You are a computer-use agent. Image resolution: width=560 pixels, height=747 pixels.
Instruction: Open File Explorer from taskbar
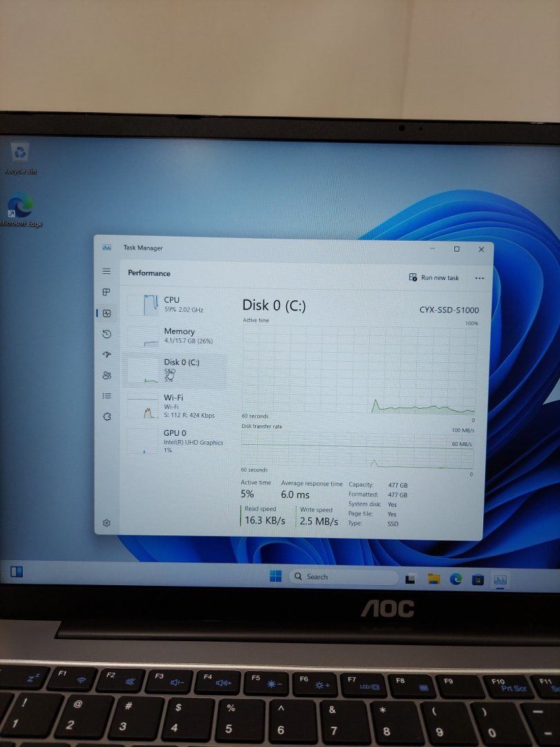433,579
